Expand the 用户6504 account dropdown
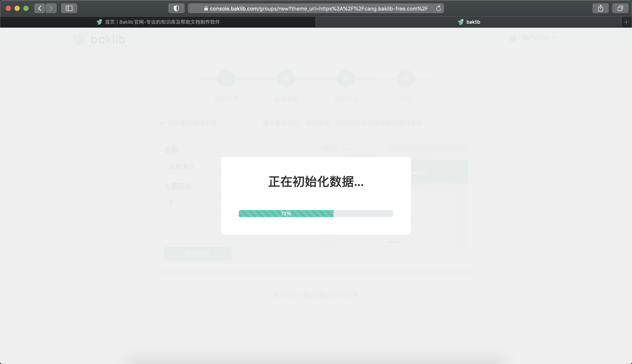 tap(539, 38)
